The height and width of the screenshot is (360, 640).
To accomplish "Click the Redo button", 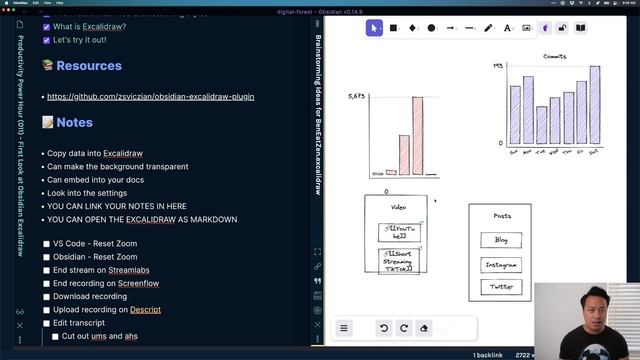I will tap(404, 328).
